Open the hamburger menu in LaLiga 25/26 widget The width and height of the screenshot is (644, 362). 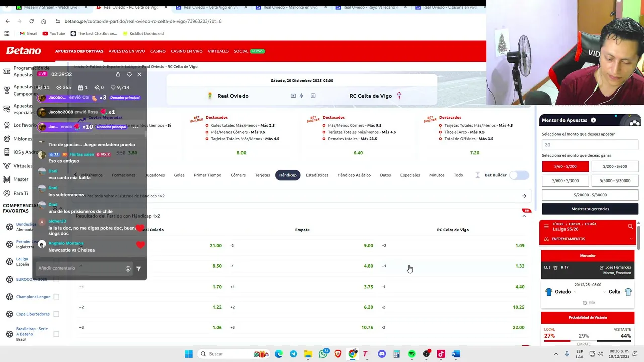546,226
